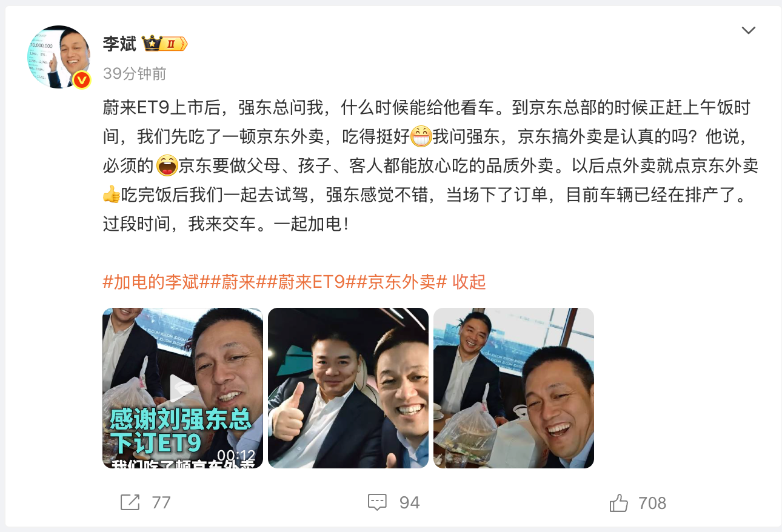This screenshot has width=782, height=532.
Task: Open the #京东外卖# hashtag topic
Action: tap(402, 282)
